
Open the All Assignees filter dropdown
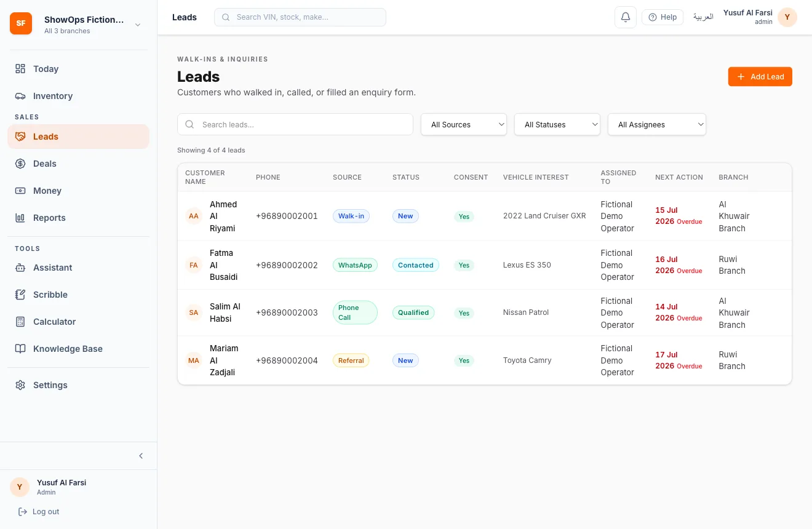click(x=657, y=124)
